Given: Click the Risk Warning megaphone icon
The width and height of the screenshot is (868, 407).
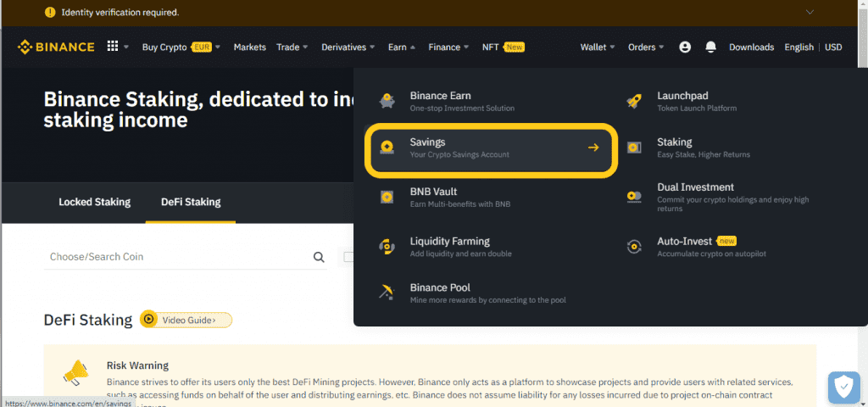Looking at the screenshot, I should coord(75,372).
